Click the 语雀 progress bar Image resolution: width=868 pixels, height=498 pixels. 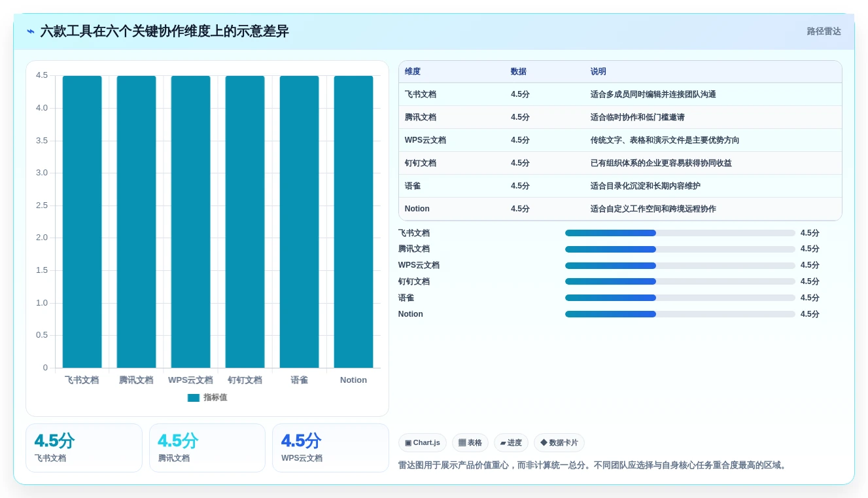(680, 298)
